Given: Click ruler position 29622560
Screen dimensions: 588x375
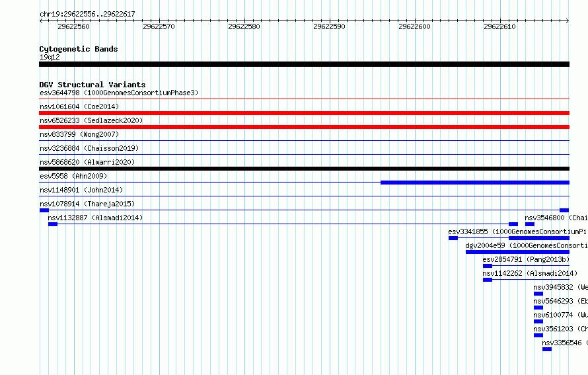Looking at the screenshot, I should tap(73, 26).
